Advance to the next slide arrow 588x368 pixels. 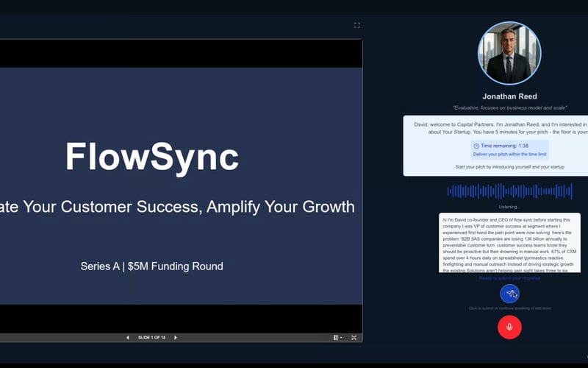[x=175, y=338]
